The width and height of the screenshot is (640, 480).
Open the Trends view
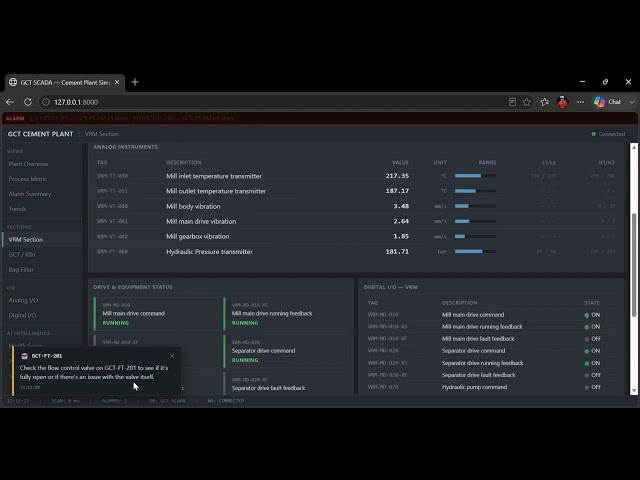(18, 209)
